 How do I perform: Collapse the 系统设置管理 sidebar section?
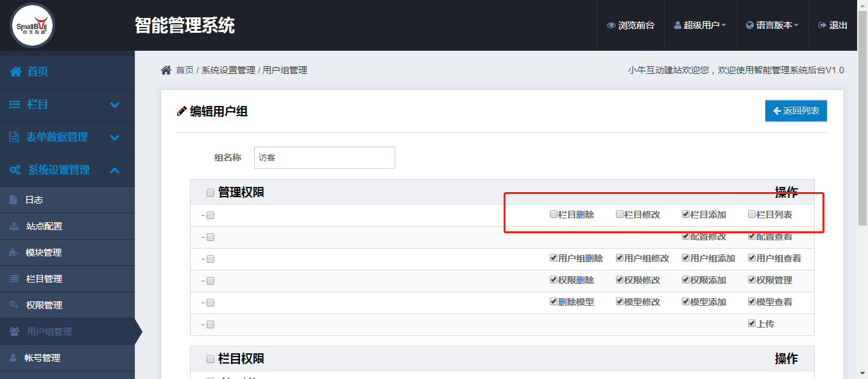coord(115,170)
